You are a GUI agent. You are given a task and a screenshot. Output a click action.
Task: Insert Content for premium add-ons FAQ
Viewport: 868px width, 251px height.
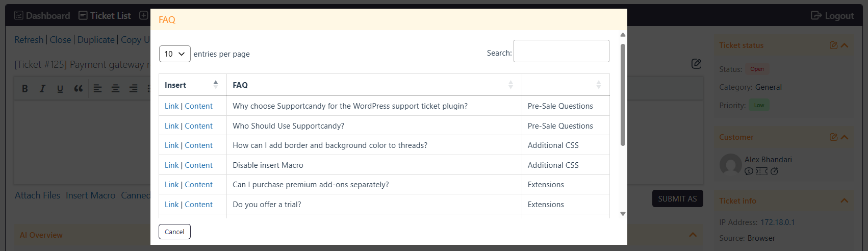tap(198, 185)
